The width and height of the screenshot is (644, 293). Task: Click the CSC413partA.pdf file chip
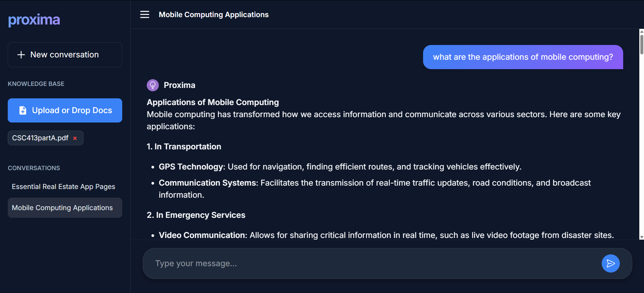tap(40, 138)
